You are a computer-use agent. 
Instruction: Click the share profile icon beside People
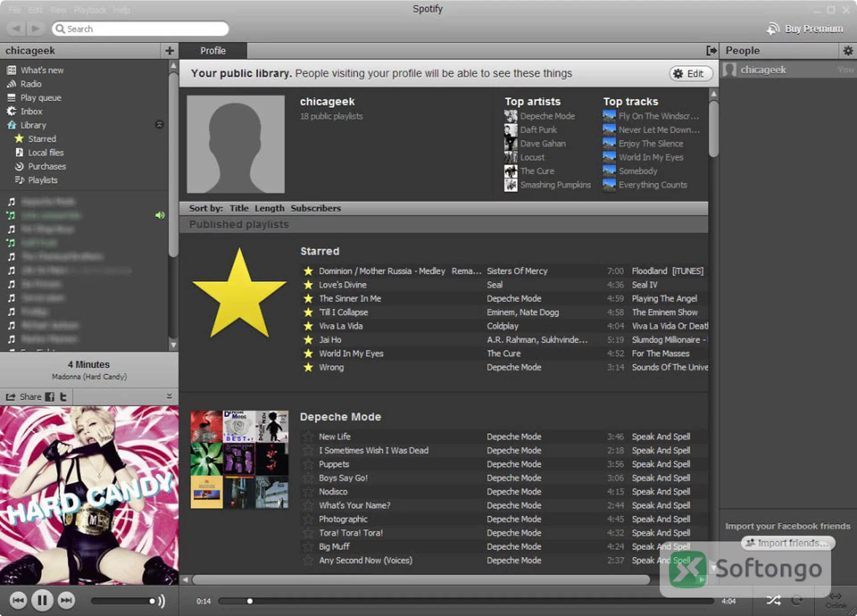click(x=711, y=51)
